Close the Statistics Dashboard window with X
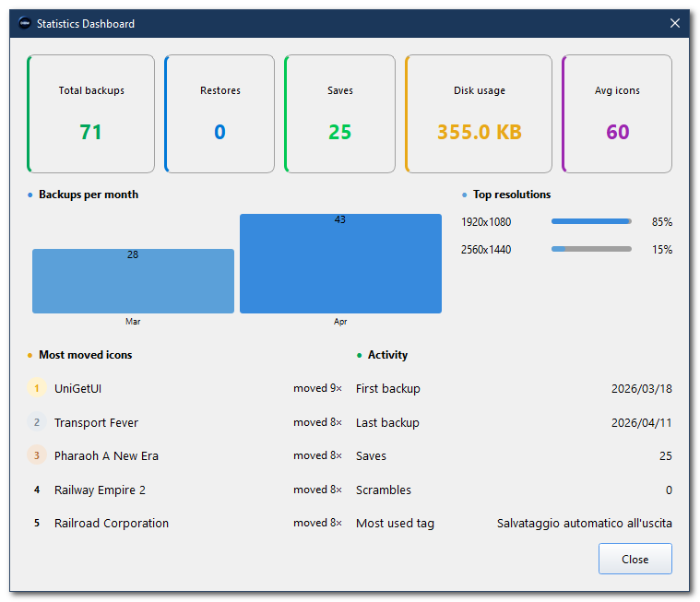Viewport: 700px width, 602px height. tap(674, 23)
